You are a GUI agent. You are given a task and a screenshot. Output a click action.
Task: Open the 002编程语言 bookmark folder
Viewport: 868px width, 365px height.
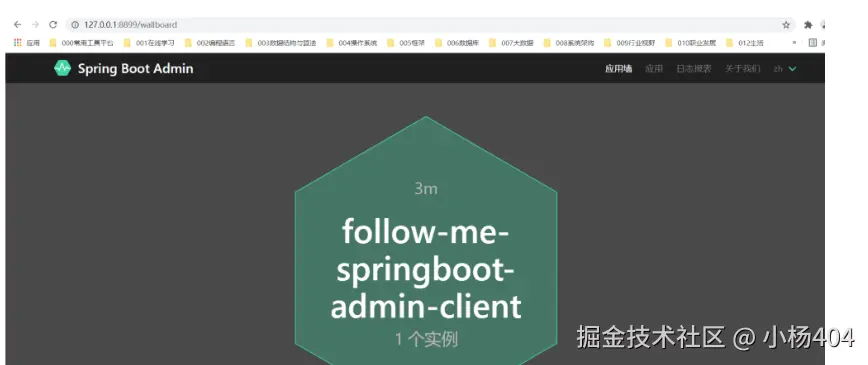pos(210,42)
